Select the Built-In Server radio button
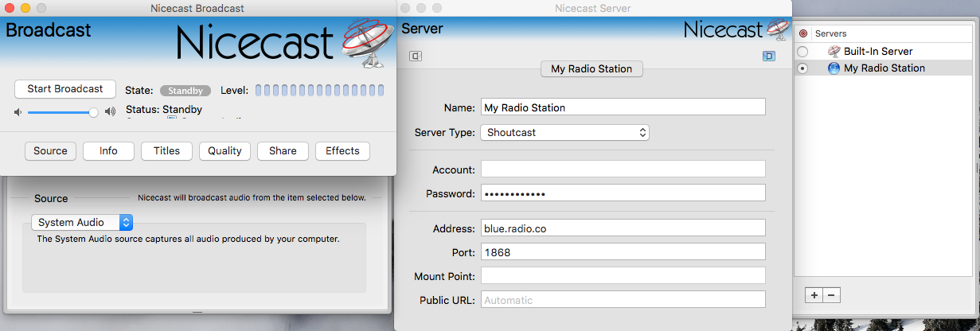The height and width of the screenshot is (331, 980). click(802, 51)
